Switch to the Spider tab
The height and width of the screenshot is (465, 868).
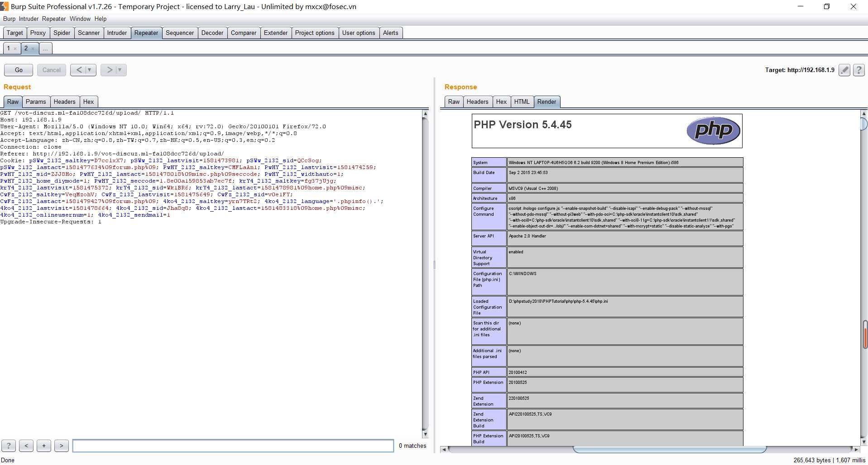coord(62,33)
